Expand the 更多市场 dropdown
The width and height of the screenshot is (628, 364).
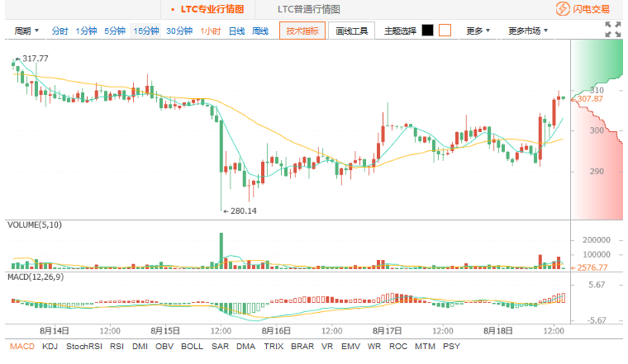tap(528, 31)
